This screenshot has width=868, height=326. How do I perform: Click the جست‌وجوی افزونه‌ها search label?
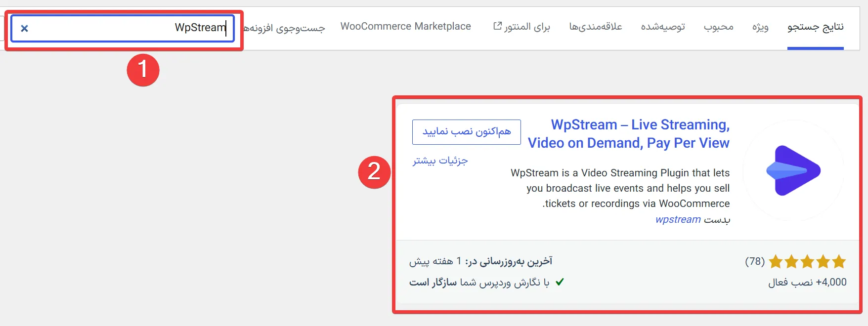[x=284, y=28]
